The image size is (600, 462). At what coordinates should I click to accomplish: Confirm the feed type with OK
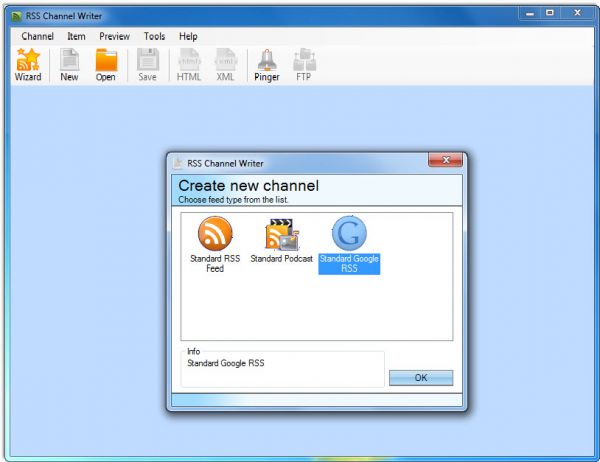[420, 378]
